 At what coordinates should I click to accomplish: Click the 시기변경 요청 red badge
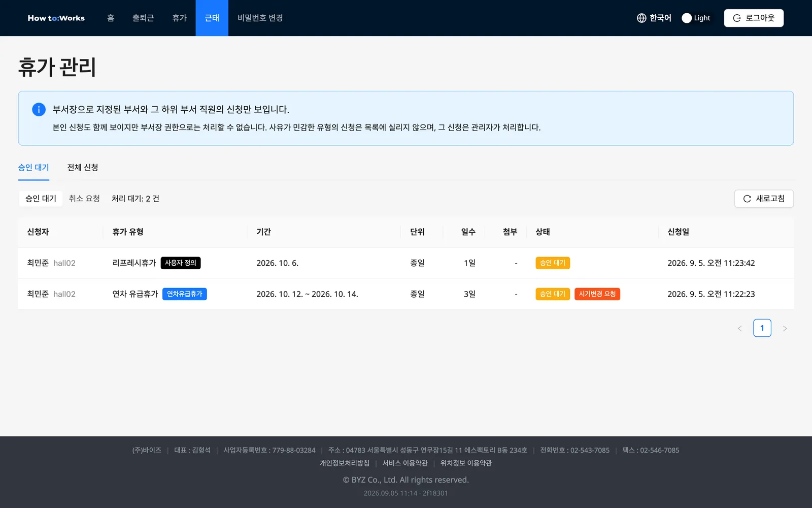click(597, 294)
